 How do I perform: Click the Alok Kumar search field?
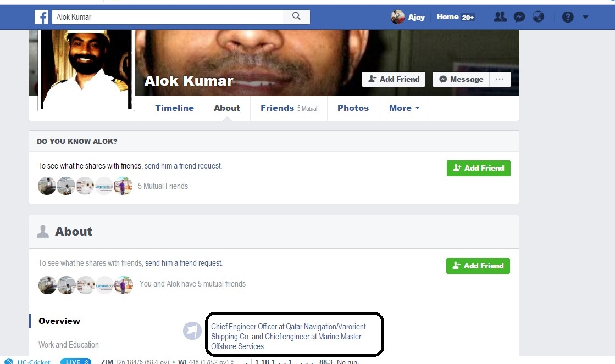[x=168, y=17]
